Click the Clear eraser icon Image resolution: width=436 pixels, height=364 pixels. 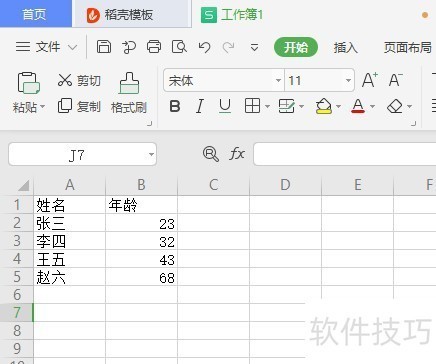pyautogui.click(x=395, y=107)
